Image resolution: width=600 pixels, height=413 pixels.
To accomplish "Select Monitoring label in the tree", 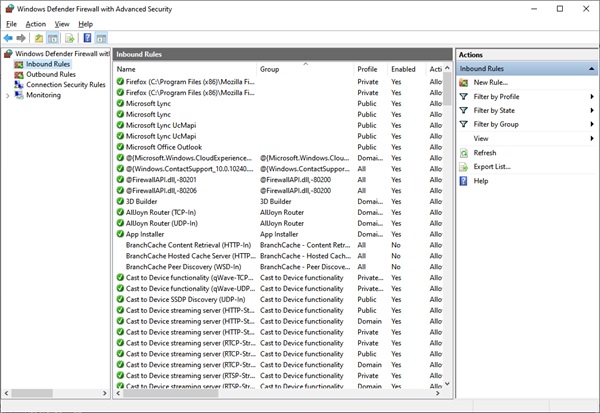I will (x=43, y=95).
